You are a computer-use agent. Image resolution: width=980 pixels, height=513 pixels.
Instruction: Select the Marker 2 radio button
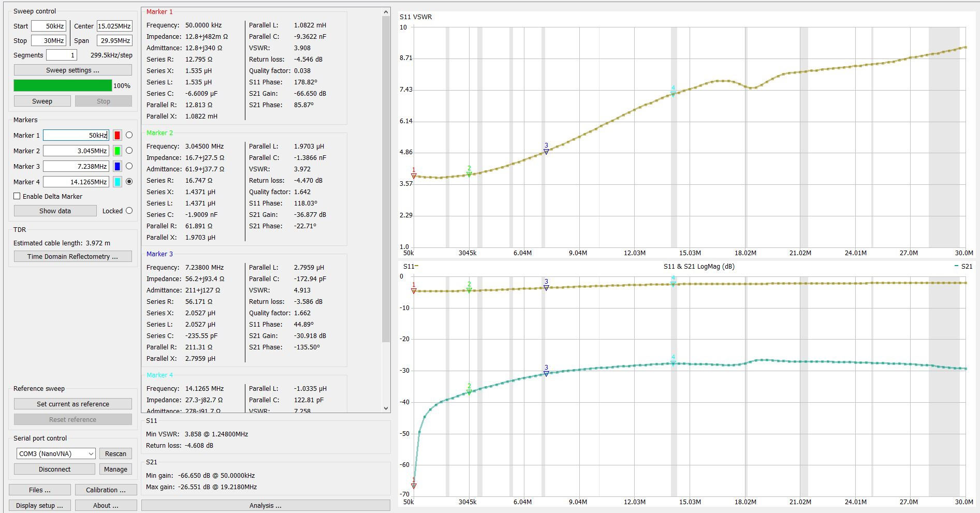[x=129, y=151]
